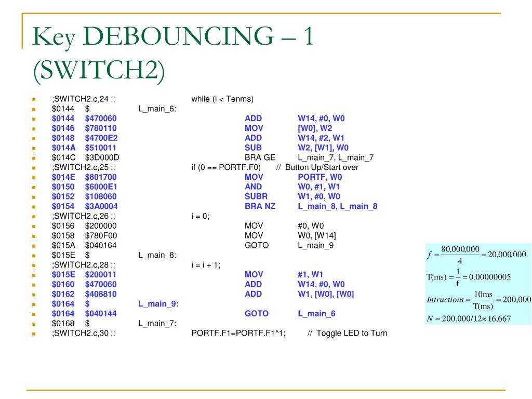Click the "i = 0;" source line
The height and width of the screenshot is (399, 532).
point(200,216)
